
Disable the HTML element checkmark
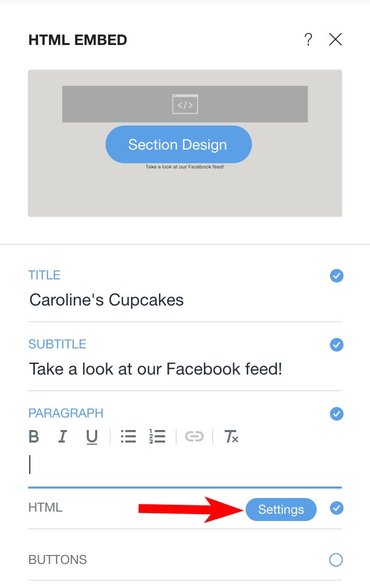[337, 508]
